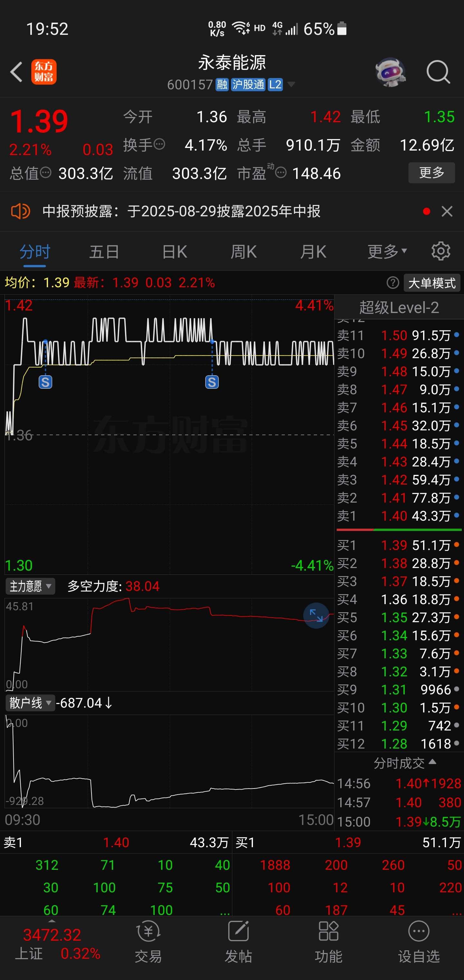The height and width of the screenshot is (980, 464).
Task: Select the 买1 1.39 order row
Action: point(399,545)
